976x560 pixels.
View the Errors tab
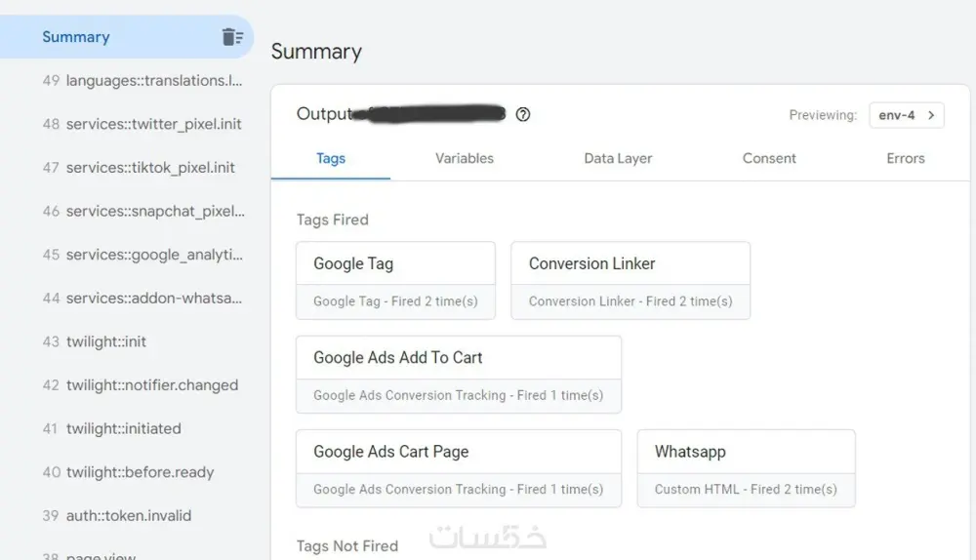[x=905, y=158]
